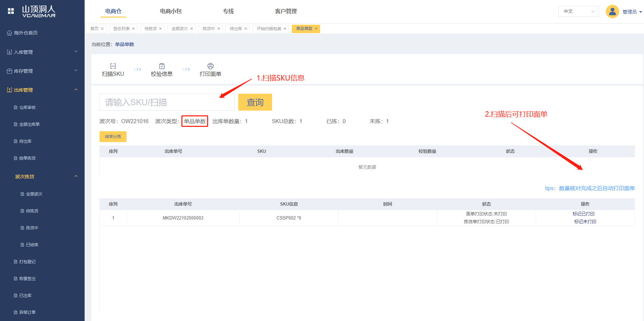This screenshot has height=321, width=644.
Task: Open 海外仓首页 from the sidebar
Action: 26,33
